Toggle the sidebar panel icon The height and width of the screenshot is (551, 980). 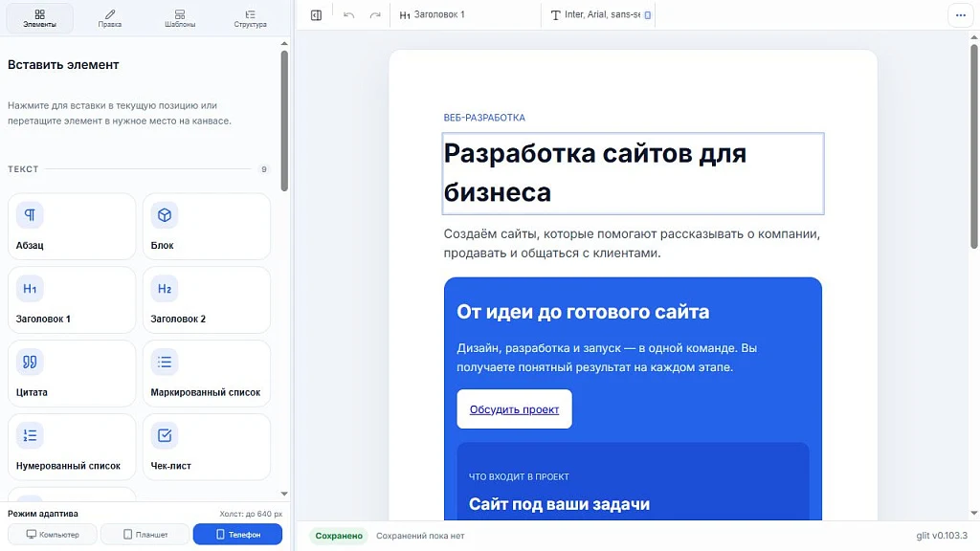tap(316, 15)
